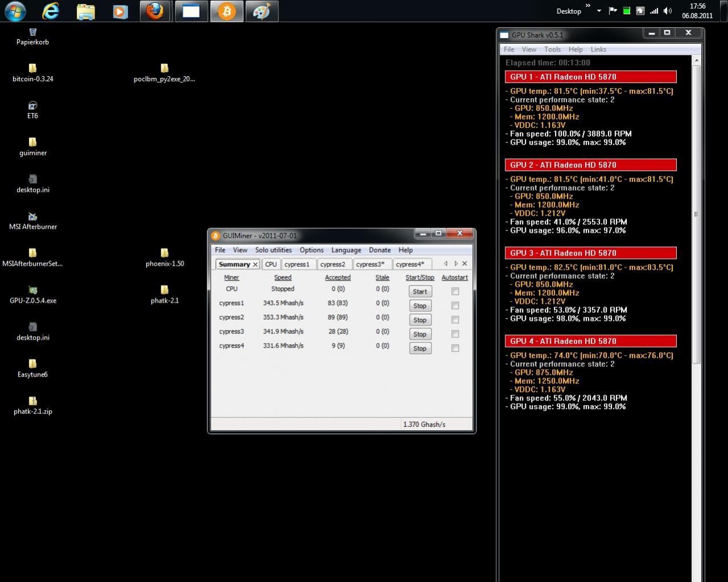Screen dimensions: 728x582
Task: Switch to the GUIMiner Bitcoin taskbar icon
Action: [x=227, y=11]
